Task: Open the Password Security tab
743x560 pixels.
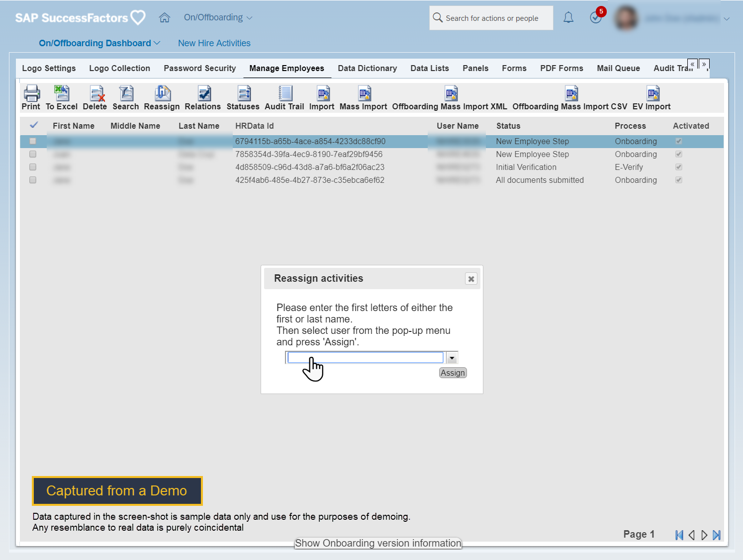Action: pyautogui.click(x=200, y=68)
